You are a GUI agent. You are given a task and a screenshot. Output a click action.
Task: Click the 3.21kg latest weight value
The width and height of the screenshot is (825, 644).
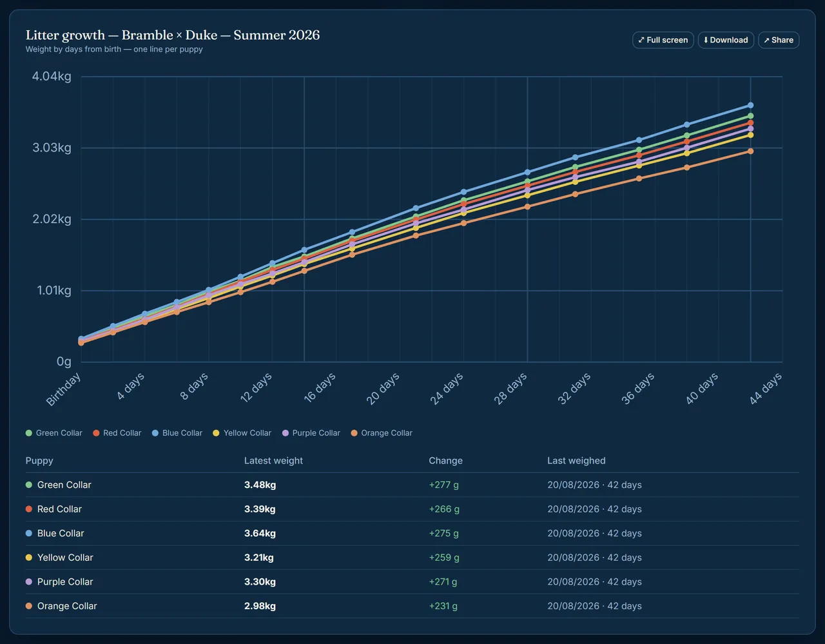click(x=259, y=558)
